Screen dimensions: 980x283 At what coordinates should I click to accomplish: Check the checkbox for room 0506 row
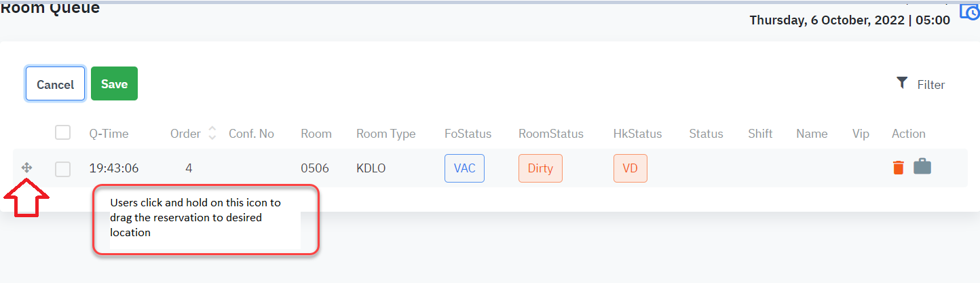point(63,169)
